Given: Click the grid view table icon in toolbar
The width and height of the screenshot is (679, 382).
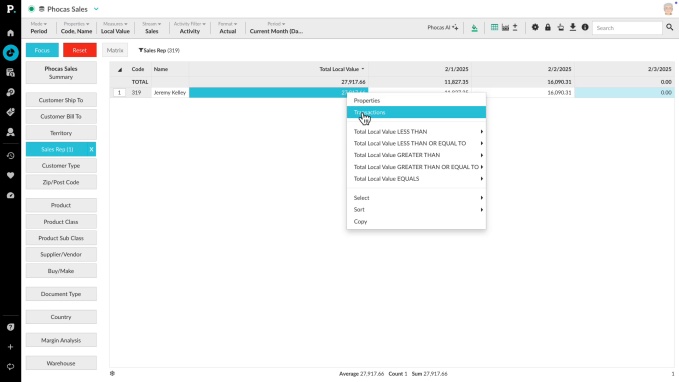Looking at the screenshot, I should tap(494, 27).
